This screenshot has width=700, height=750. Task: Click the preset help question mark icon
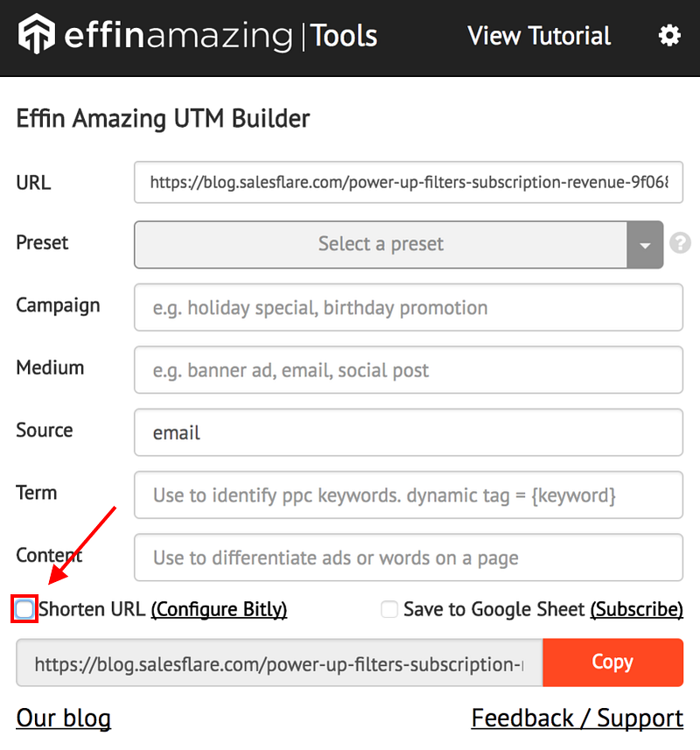680,243
